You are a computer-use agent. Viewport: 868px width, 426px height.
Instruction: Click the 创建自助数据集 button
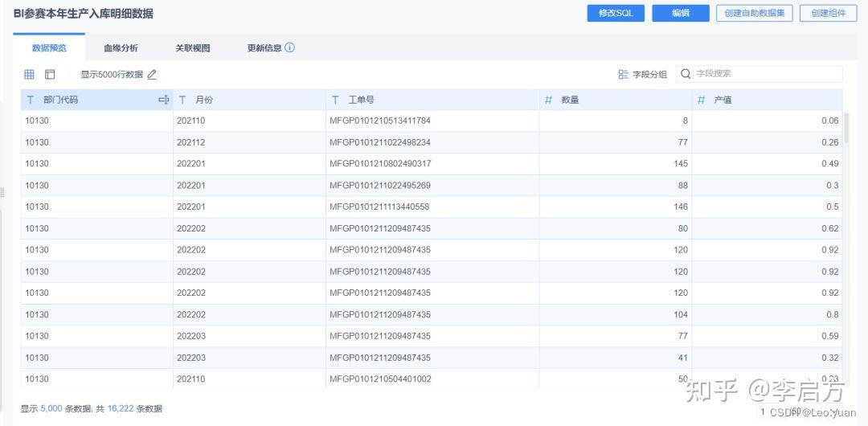click(755, 14)
